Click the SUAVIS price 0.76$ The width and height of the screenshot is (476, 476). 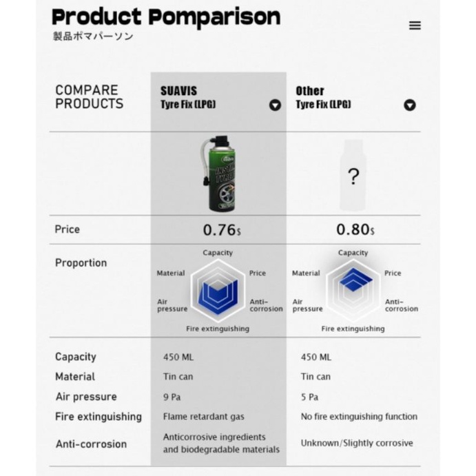point(222,230)
